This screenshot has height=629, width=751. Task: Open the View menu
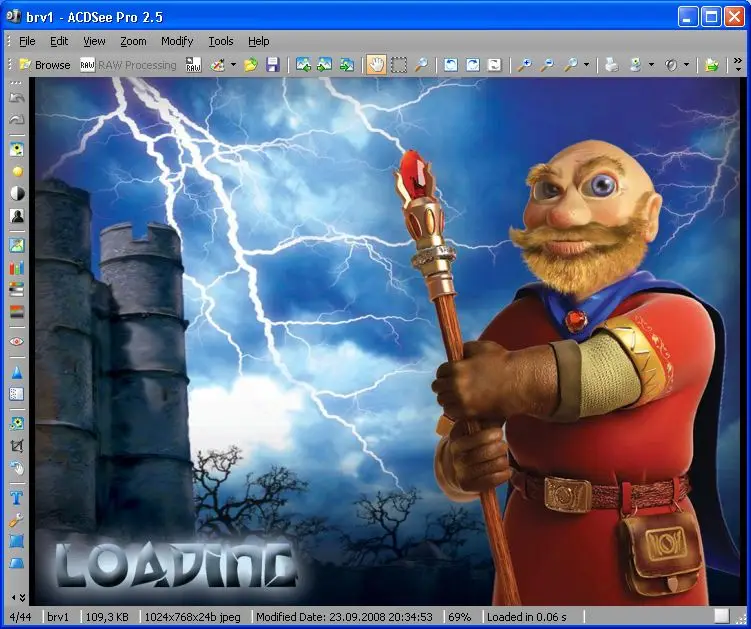tap(94, 41)
